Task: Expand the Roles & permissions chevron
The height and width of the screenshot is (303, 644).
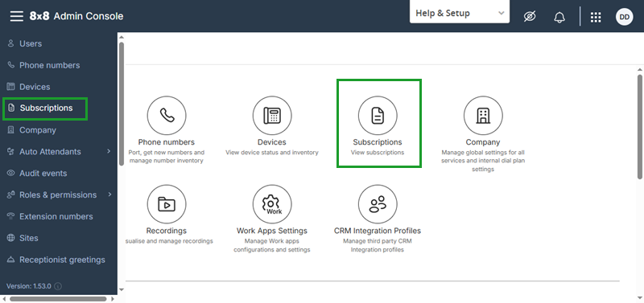Action: (x=109, y=194)
